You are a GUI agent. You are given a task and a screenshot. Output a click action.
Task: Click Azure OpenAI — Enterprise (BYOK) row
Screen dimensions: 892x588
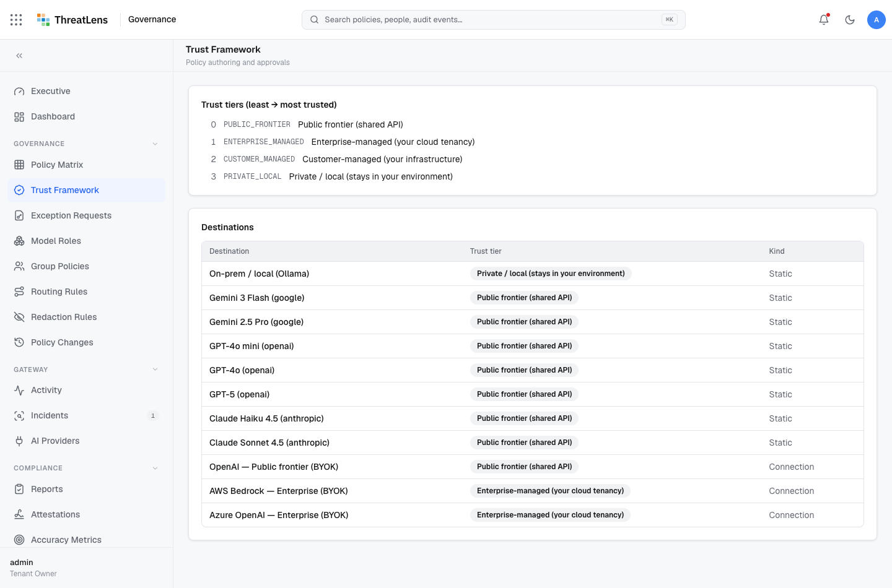click(533, 515)
